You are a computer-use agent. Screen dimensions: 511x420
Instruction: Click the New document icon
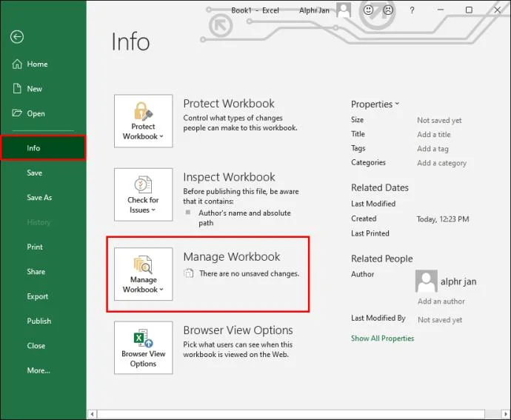point(17,88)
